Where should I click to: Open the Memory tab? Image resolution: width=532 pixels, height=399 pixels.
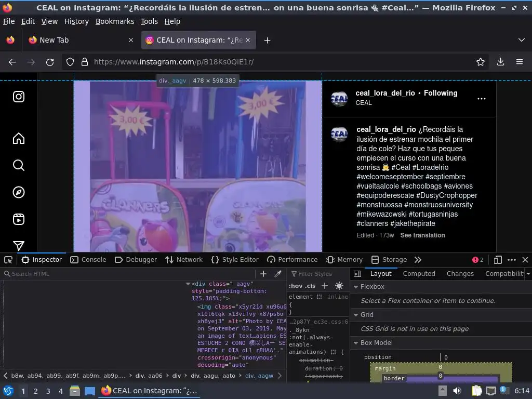point(344,260)
